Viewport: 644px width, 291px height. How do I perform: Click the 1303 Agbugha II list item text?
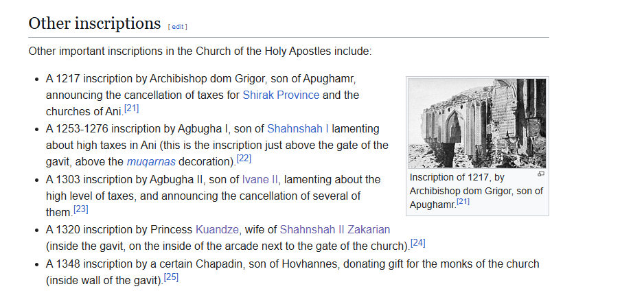coord(213,196)
